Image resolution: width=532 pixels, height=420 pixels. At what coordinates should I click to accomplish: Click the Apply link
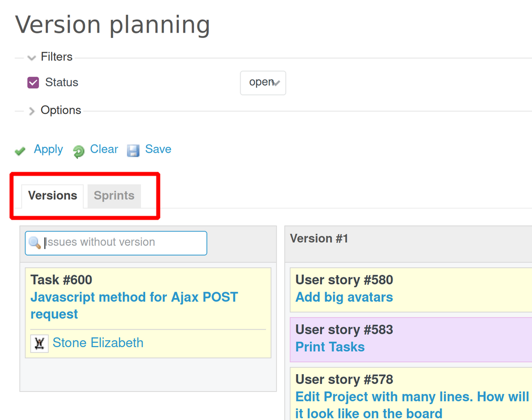pos(48,150)
